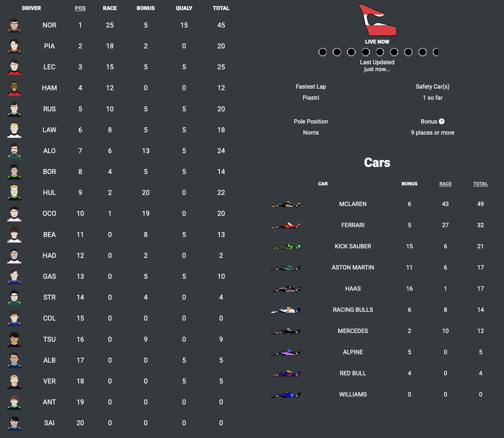Click the HAM driver avatar
504x438 pixels.
[x=14, y=88]
